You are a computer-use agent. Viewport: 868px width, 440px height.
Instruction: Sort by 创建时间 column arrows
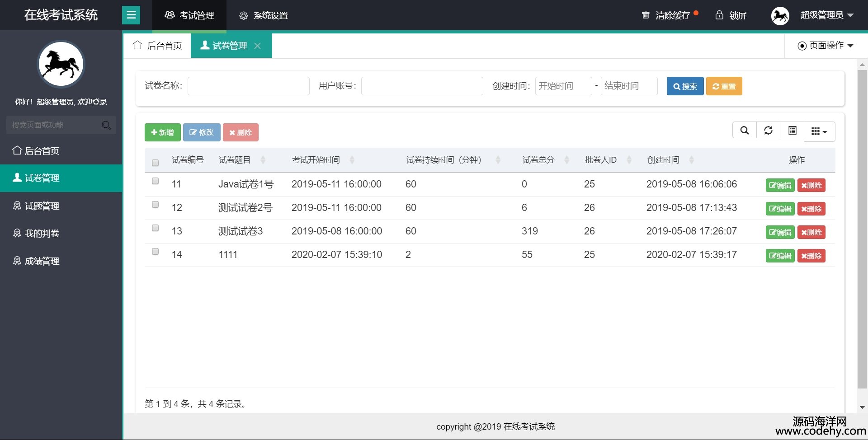tap(691, 160)
